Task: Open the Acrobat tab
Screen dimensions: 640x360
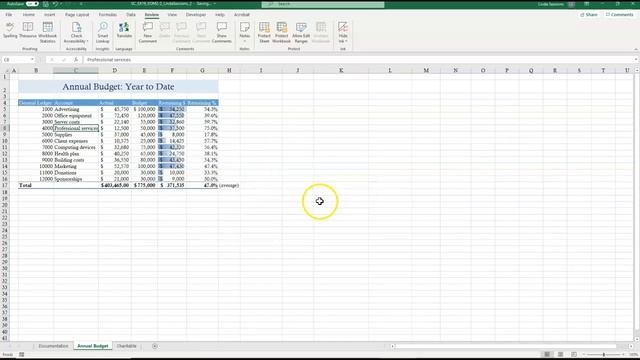Action: [242, 15]
